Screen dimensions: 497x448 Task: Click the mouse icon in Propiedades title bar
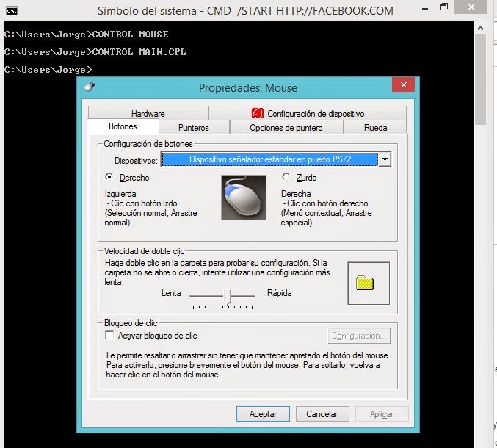click(x=90, y=87)
